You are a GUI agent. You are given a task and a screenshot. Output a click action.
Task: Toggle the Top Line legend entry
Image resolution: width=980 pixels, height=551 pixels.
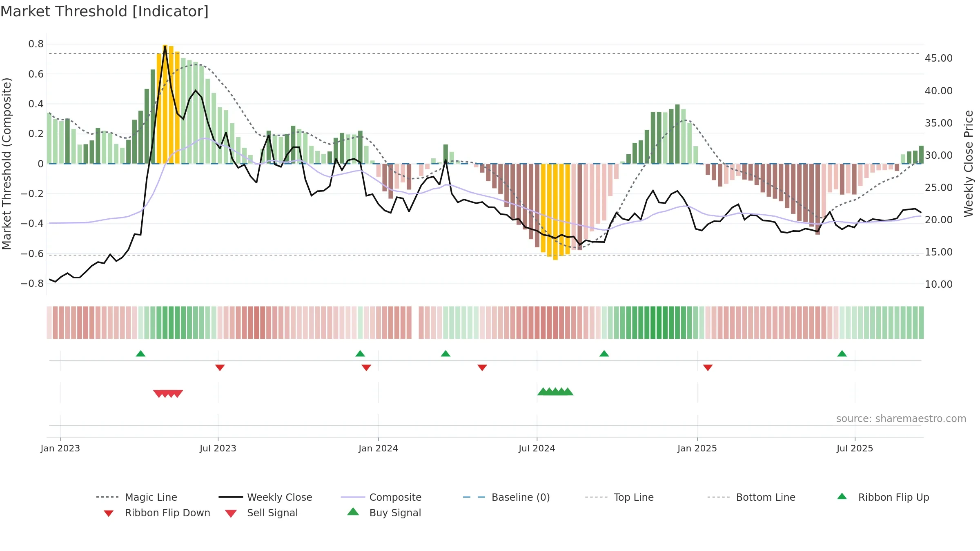(x=619, y=497)
